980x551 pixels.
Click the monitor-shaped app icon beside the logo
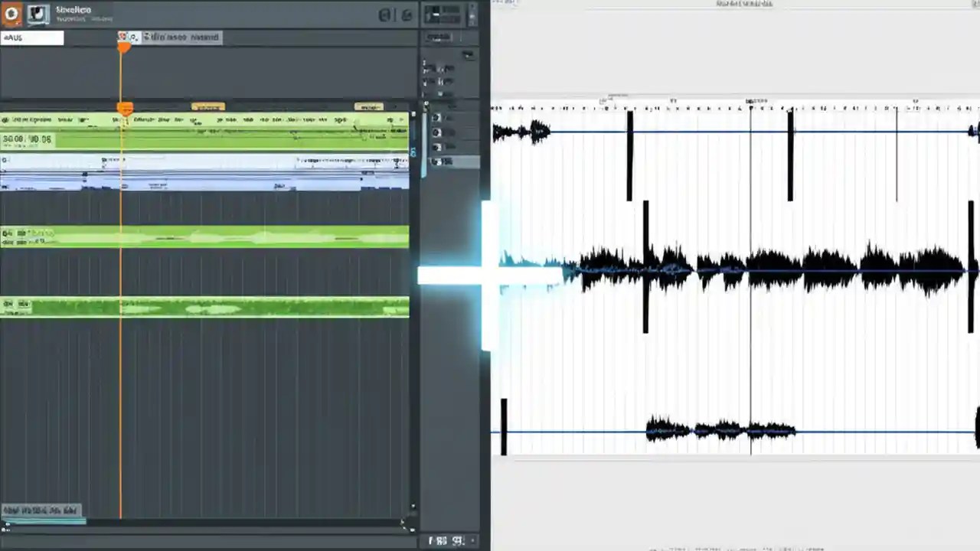[38, 13]
